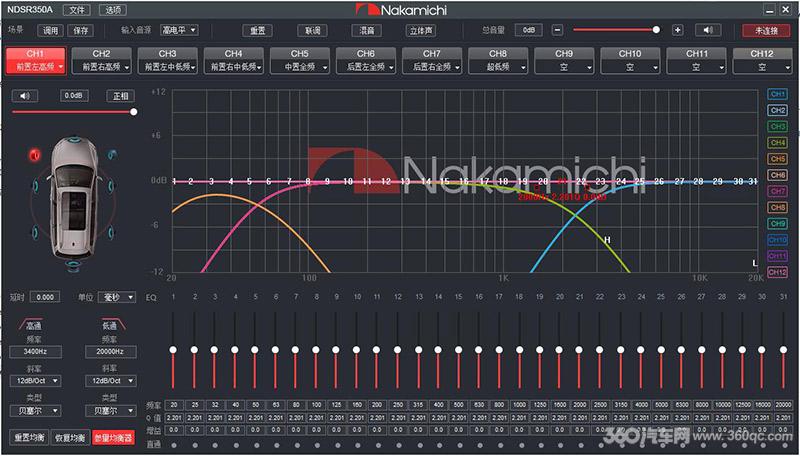Click the EQ band 31 fader knob
Screen dimensions: 800x456
pyautogui.click(x=783, y=350)
